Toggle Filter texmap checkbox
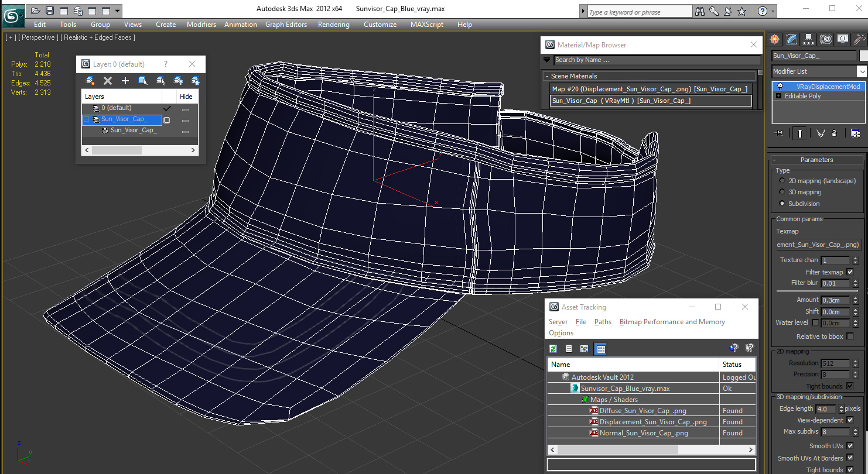The height and width of the screenshot is (474, 868). pyautogui.click(x=850, y=272)
